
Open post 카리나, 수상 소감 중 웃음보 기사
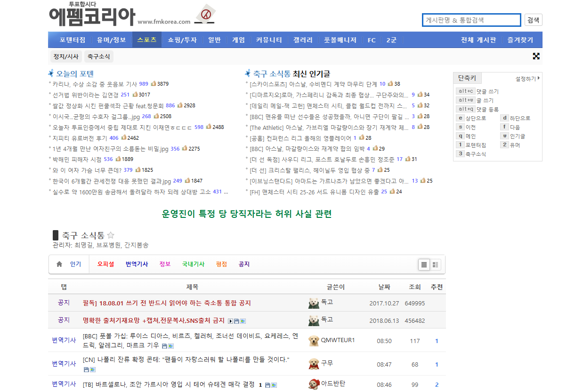(x=95, y=84)
